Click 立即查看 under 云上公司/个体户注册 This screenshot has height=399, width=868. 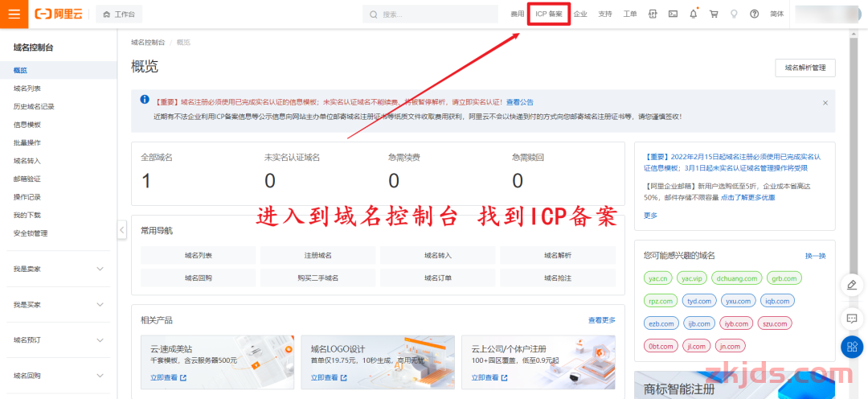(x=489, y=378)
